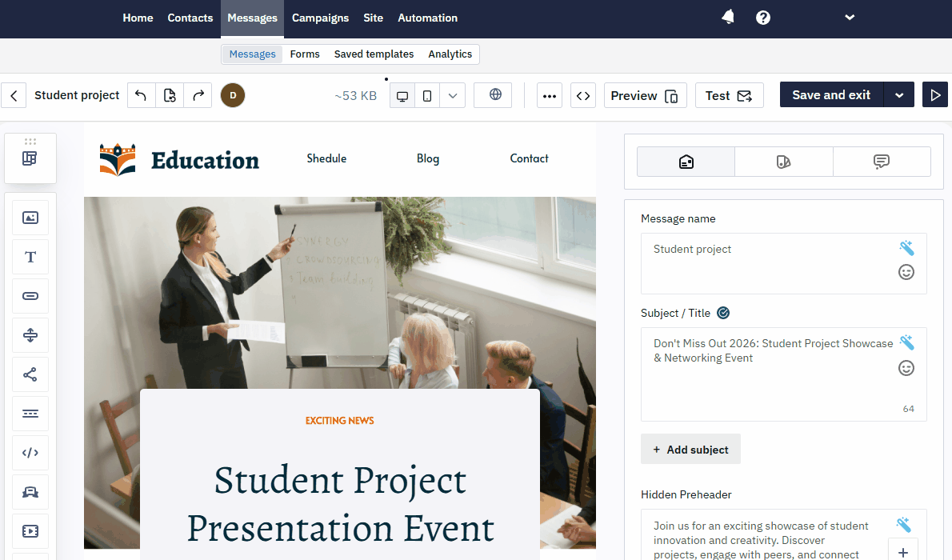Undo the last change

141,95
